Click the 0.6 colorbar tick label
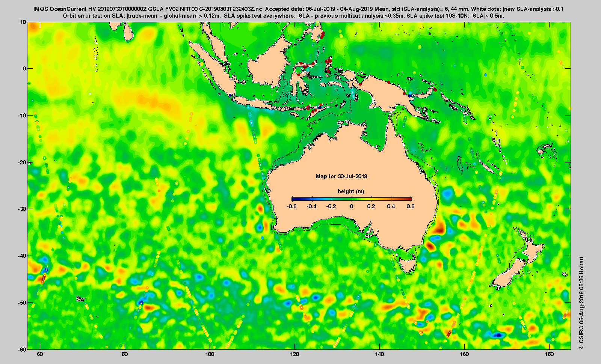Viewport: 601px width, 364px height. point(411,206)
